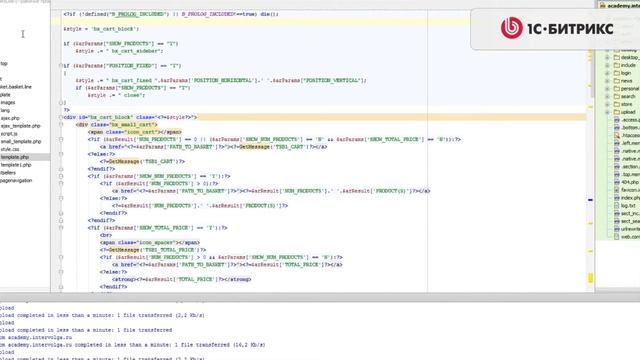640x360 pixels.
Task: Select the .section file on remote host
Action: click(631, 167)
